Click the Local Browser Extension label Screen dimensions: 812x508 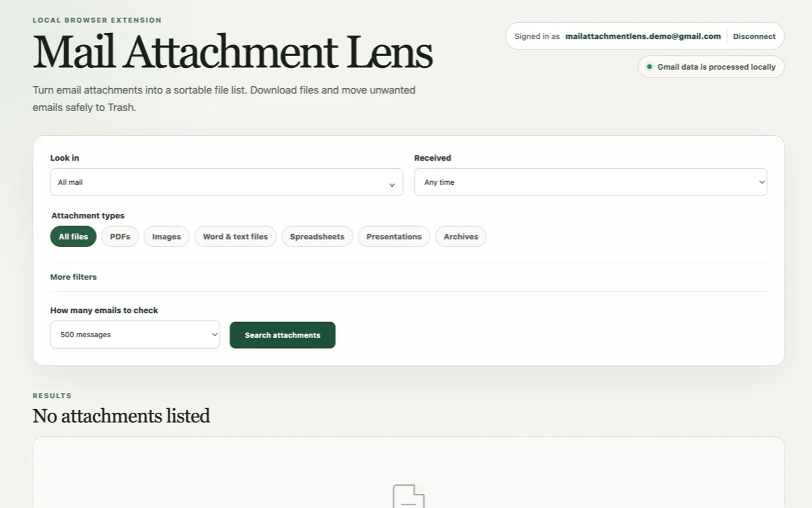click(x=97, y=20)
